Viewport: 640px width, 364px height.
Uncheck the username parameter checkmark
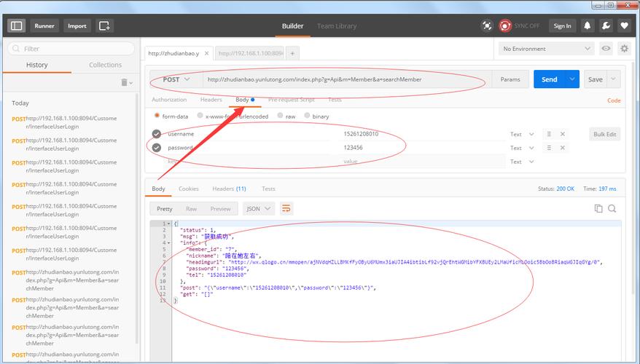(x=156, y=134)
